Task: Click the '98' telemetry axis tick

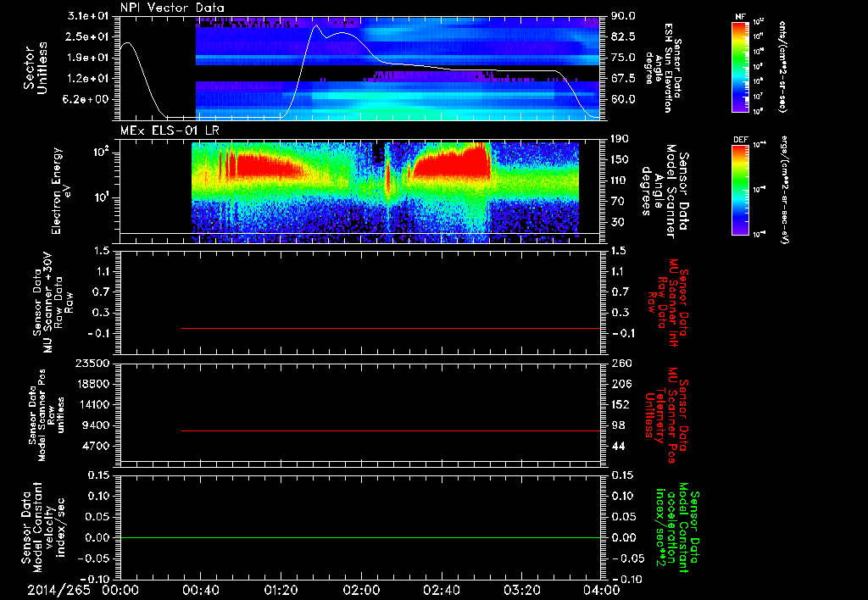Action: point(618,425)
